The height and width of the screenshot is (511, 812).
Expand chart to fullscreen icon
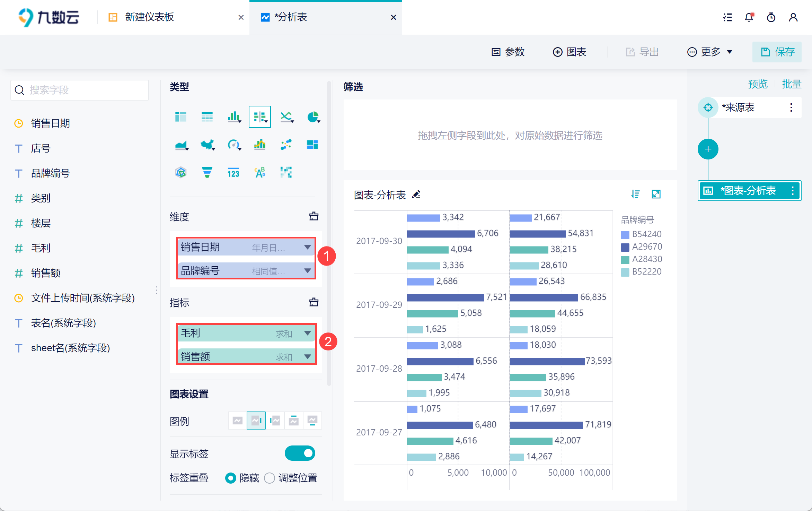[x=656, y=194]
